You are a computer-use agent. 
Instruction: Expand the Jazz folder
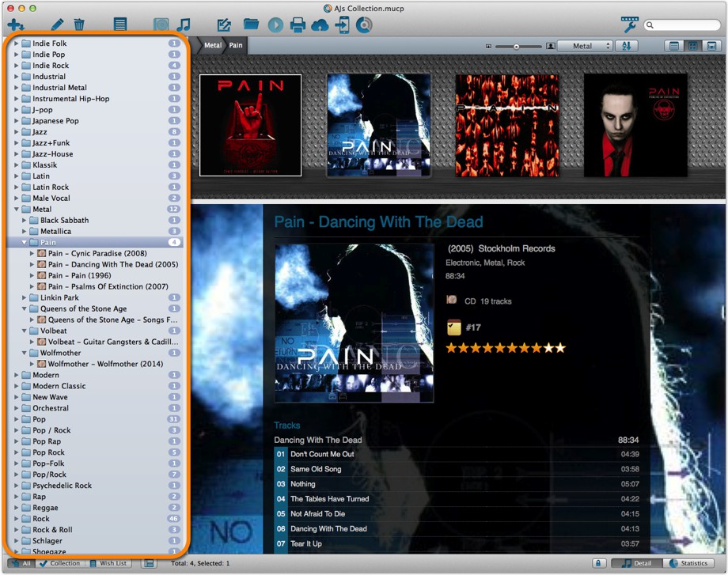(17, 132)
